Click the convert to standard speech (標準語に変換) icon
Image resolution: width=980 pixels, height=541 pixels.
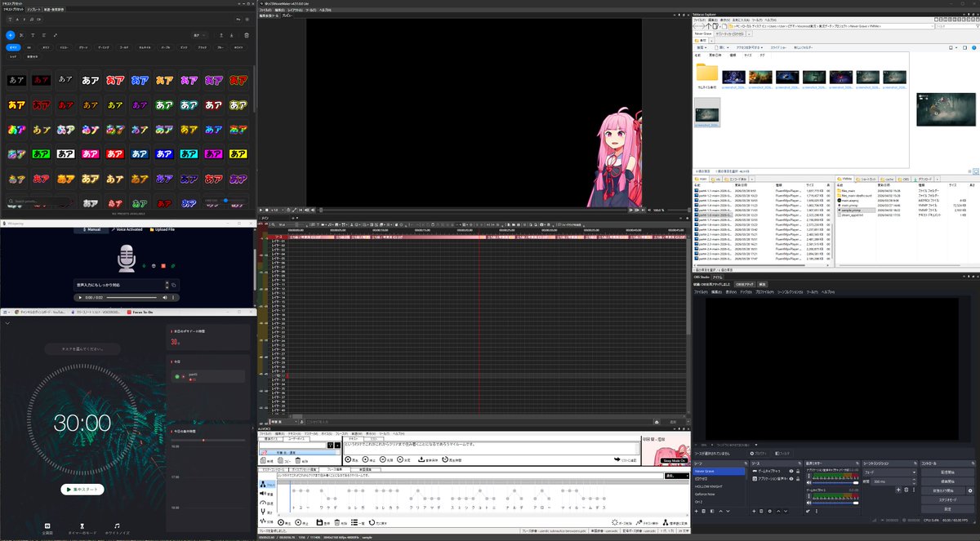pos(666,522)
